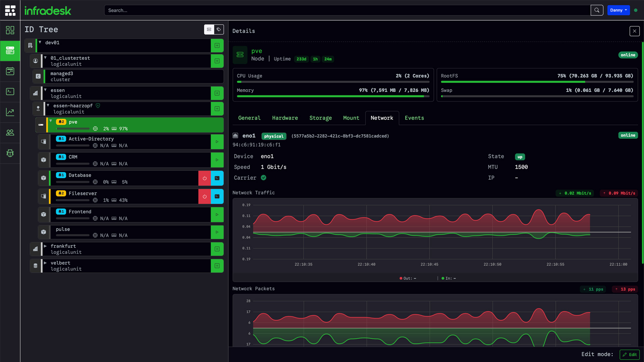Image resolution: width=644 pixels, height=362 pixels.
Task: Open console for the Database VM
Action: (x=217, y=178)
